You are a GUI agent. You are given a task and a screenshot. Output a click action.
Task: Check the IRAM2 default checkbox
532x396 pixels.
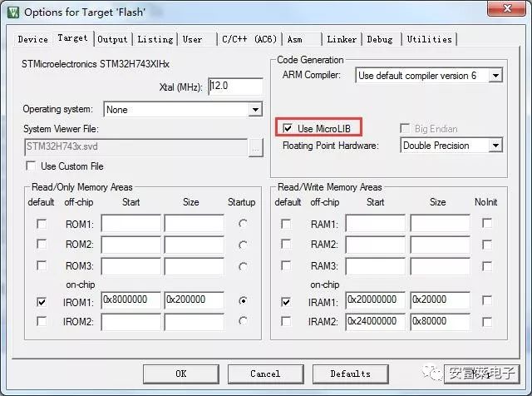(x=286, y=321)
